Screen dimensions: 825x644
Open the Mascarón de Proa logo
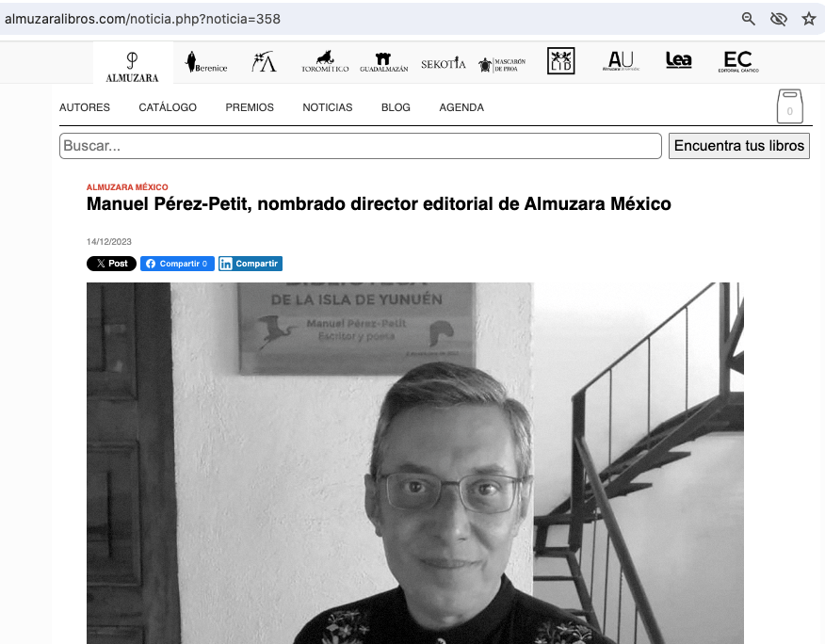pos(502,64)
